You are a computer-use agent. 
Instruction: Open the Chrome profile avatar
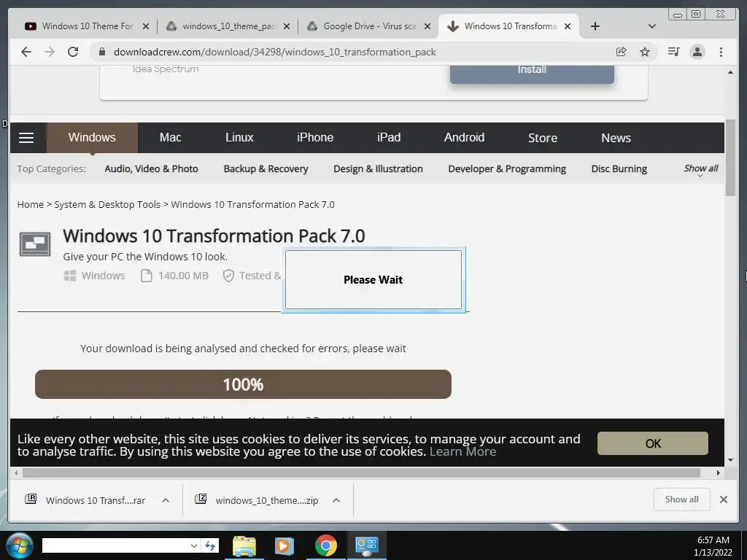click(x=697, y=52)
